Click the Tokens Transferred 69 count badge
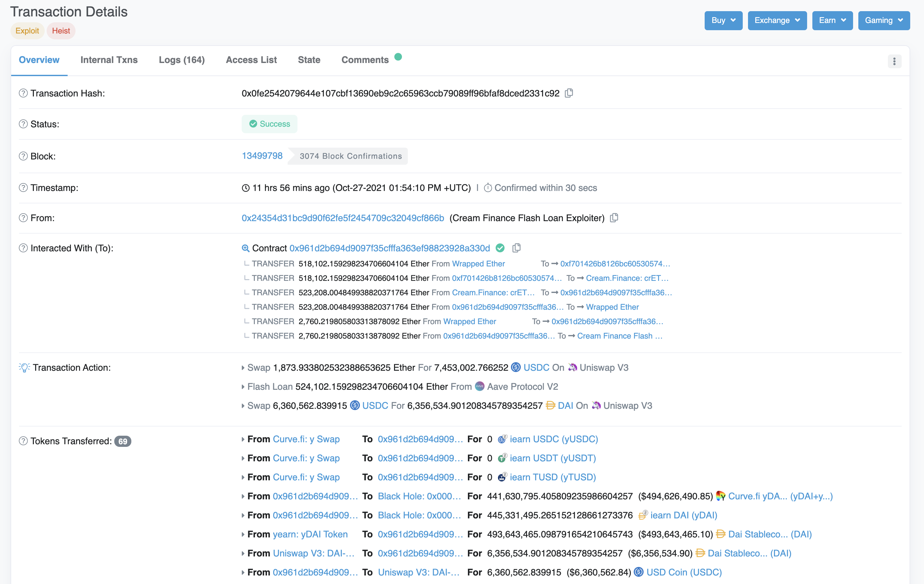This screenshot has width=924, height=584. click(123, 441)
